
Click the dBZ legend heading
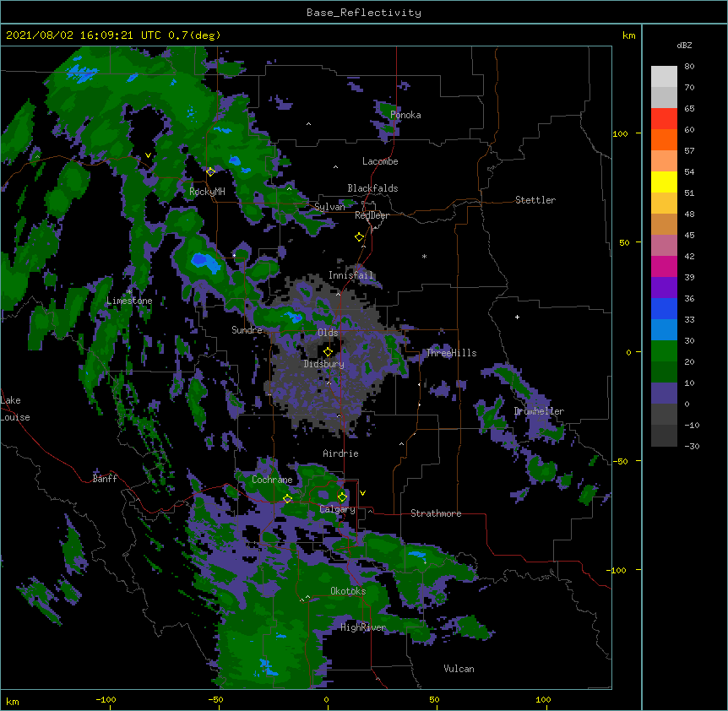tap(684, 45)
